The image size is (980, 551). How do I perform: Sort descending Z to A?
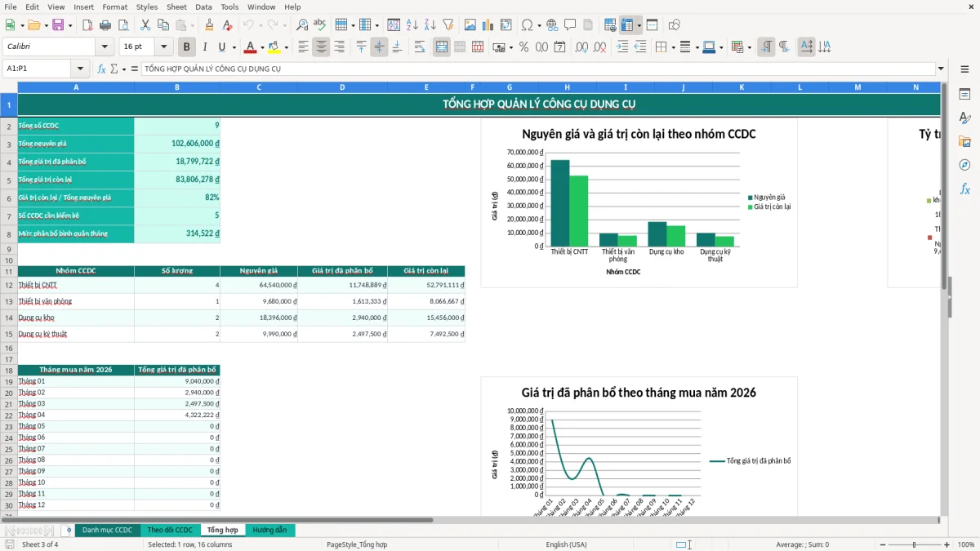coord(430,25)
